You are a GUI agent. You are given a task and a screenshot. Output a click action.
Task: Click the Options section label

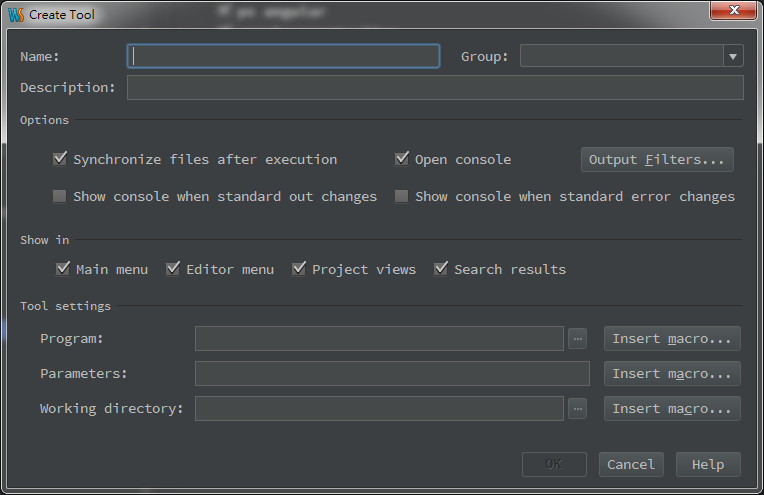tap(44, 120)
